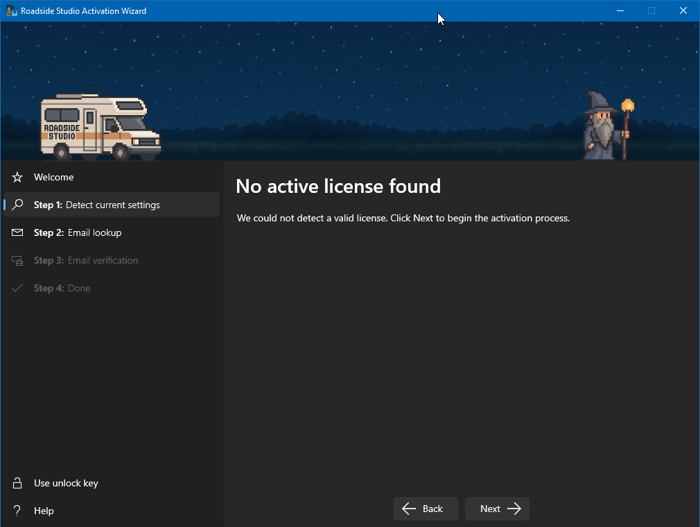Click the padlock icon for unlock key
700x527 pixels.
click(x=17, y=483)
